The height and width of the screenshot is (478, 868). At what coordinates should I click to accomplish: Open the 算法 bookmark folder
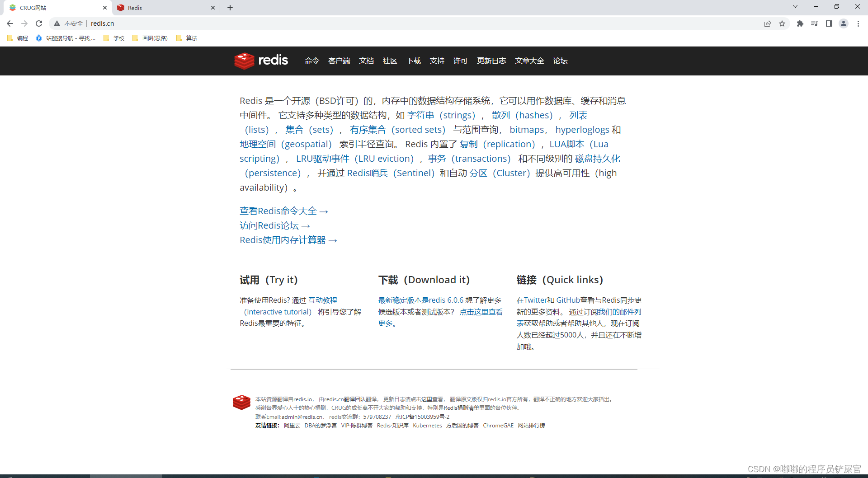187,38
